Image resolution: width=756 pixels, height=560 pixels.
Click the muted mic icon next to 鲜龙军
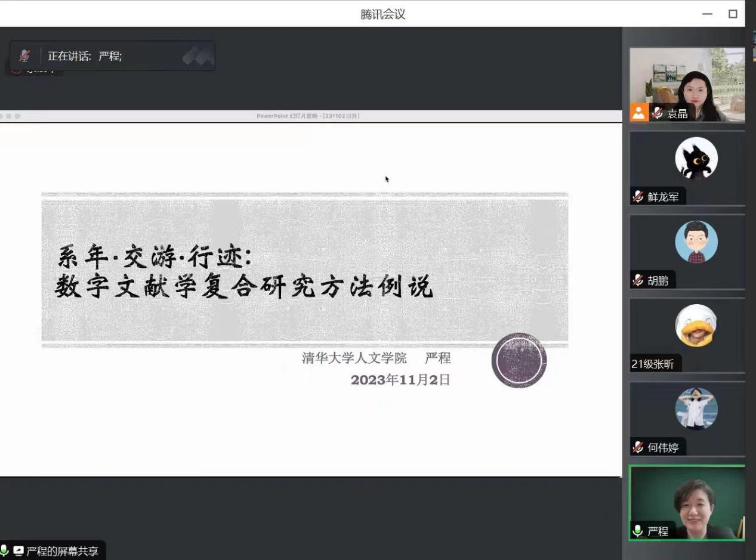pos(638,197)
